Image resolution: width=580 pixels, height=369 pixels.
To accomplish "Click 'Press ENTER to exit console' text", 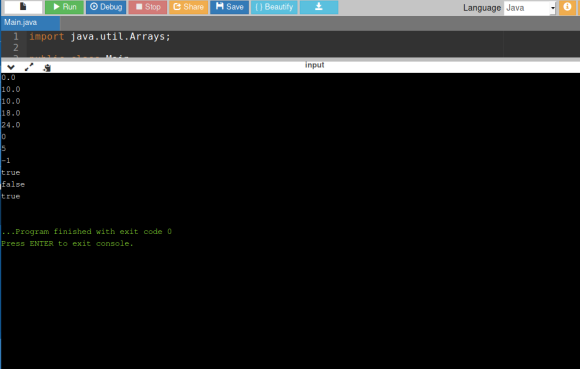I will pyautogui.click(x=67, y=243).
